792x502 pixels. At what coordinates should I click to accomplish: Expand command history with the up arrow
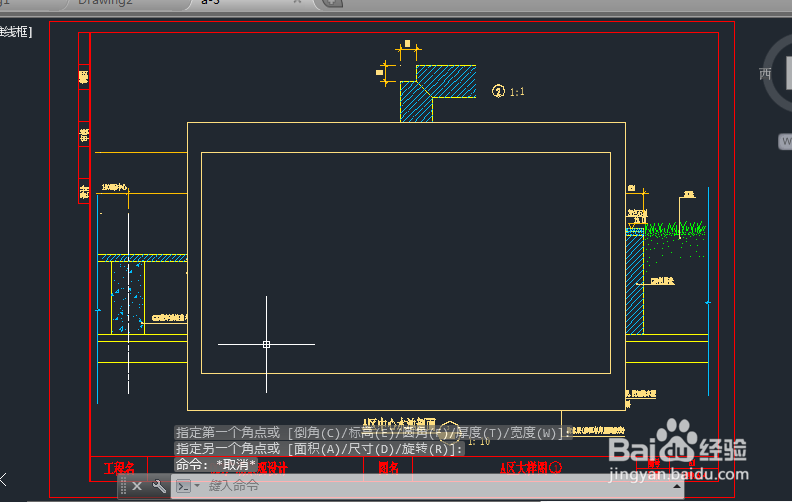tap(676, 486)
